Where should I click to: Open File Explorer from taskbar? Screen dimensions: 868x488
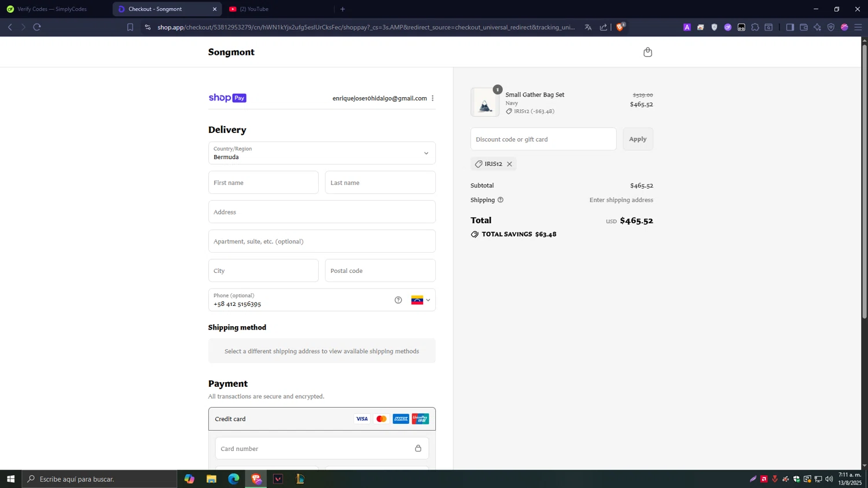click(x=211, y=479)
